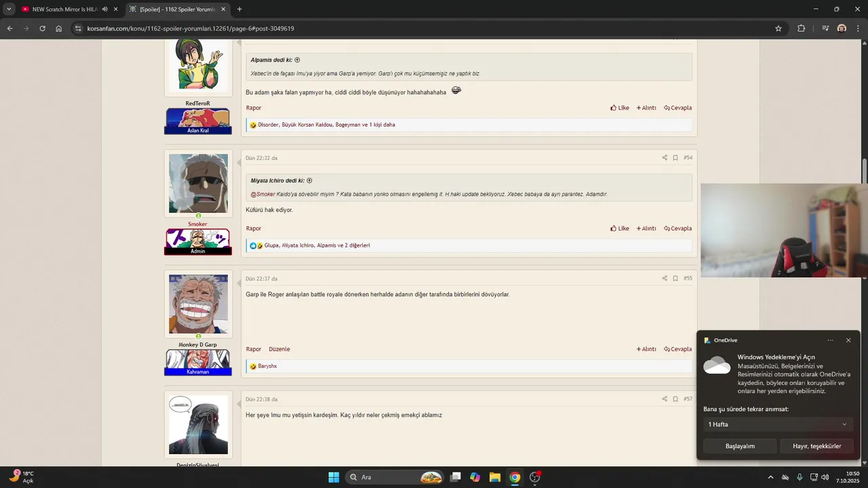Viewport: 868px width, 488px height.
Task: Report Smoker's post via Rapor
Action: [x=254, y=228]
